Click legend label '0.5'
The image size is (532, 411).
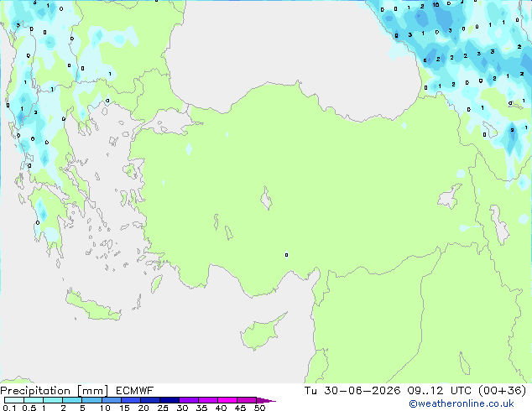[x=29, y=408]
